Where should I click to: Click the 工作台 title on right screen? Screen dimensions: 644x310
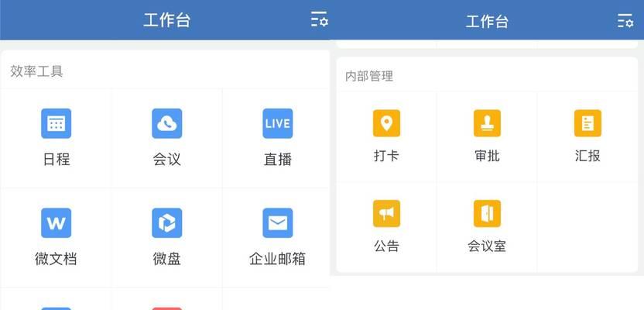487,21
